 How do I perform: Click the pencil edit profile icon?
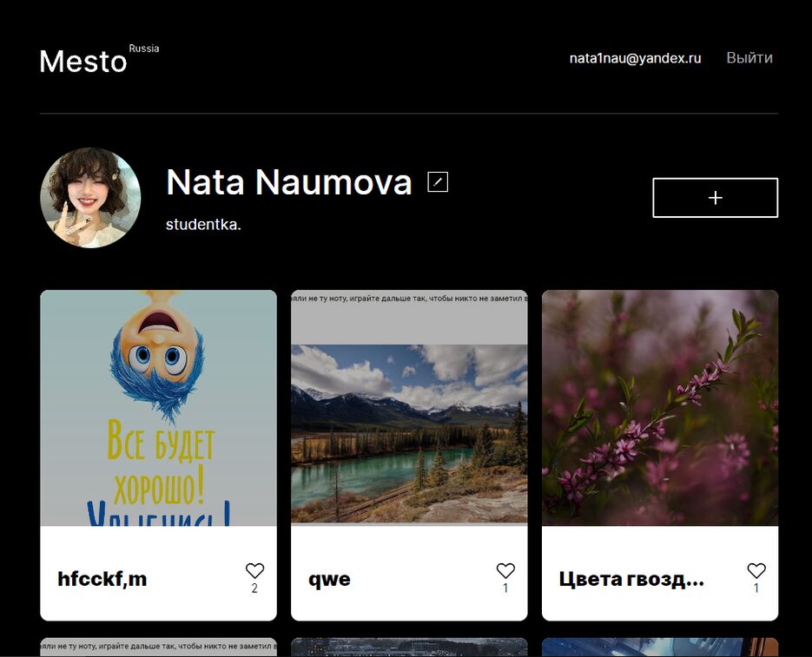click(438, 182)
